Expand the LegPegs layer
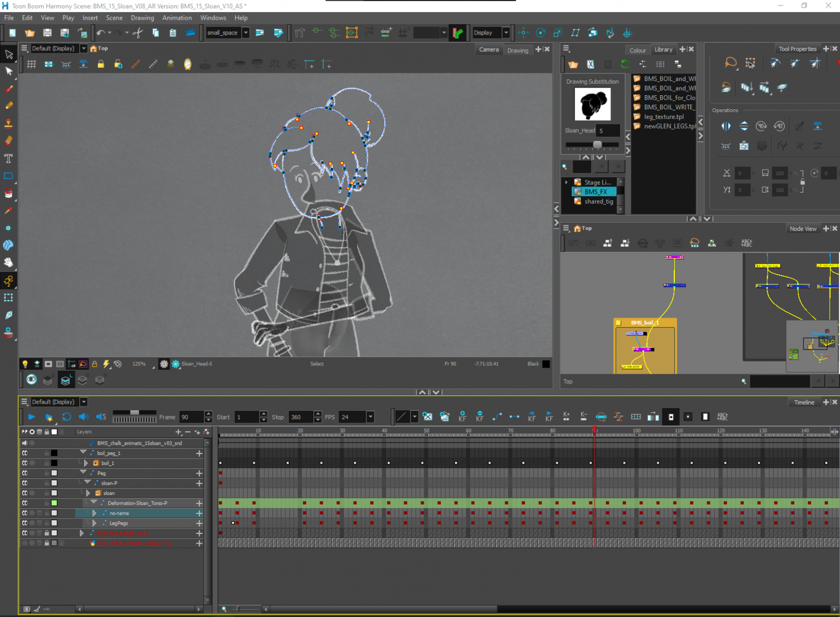Image resolution: width=840 pixels, height=617 pixels. [95, 523]
